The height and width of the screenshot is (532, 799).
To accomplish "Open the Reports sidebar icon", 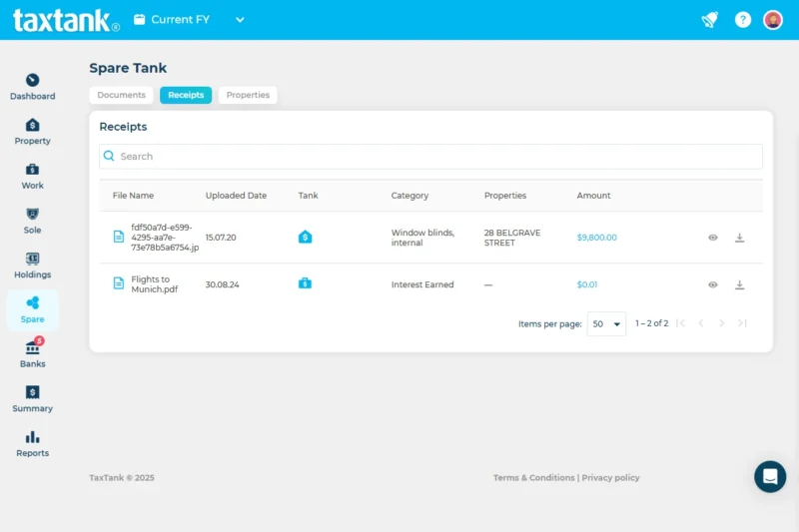I will click(x=32, y=443).
